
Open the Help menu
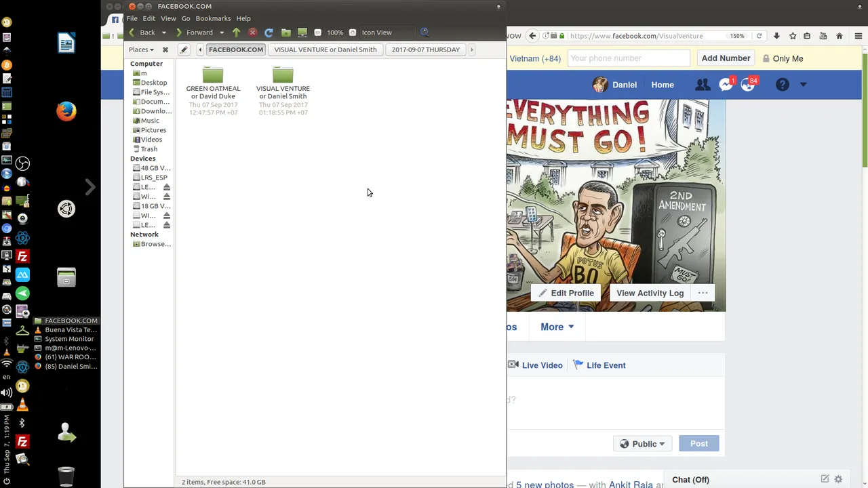243,18
